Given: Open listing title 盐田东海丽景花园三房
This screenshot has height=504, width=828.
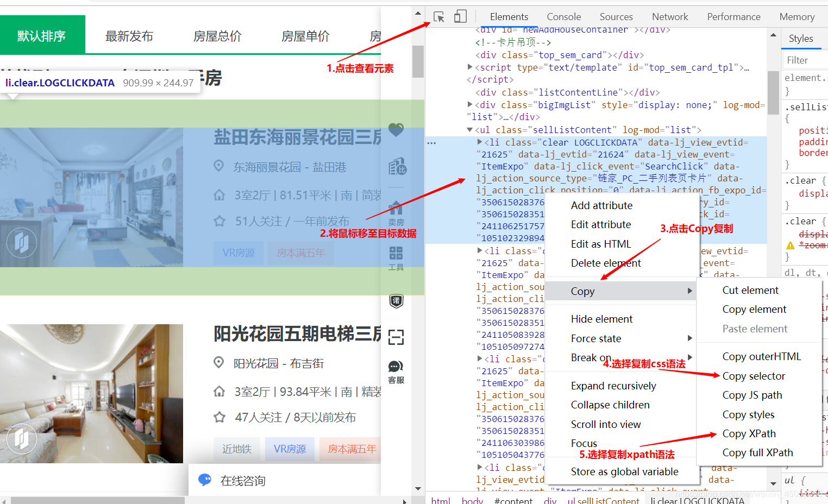Looking at the screenshot, I should (298, 137).
